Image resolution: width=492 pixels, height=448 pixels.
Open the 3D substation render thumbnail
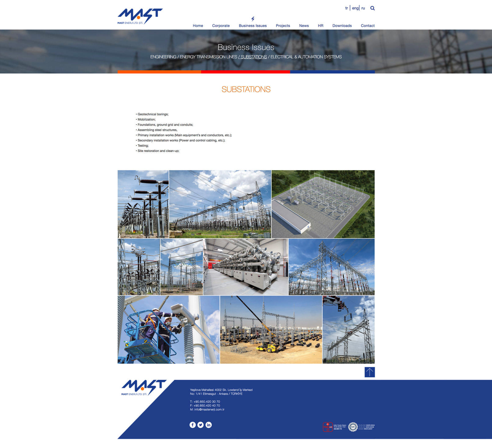pyautogui.click(x=323, y=204)
